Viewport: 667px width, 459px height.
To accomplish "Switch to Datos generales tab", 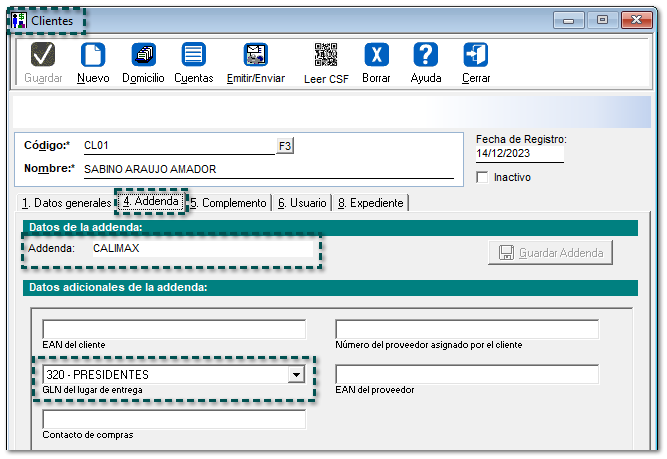I will pos(66,203).
